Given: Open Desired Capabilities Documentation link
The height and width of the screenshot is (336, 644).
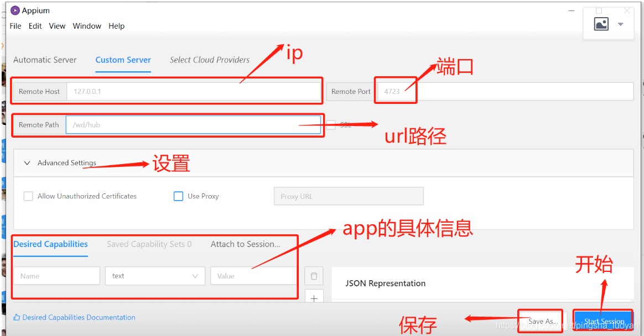Looking at the screenshot, I should point(79,318).
